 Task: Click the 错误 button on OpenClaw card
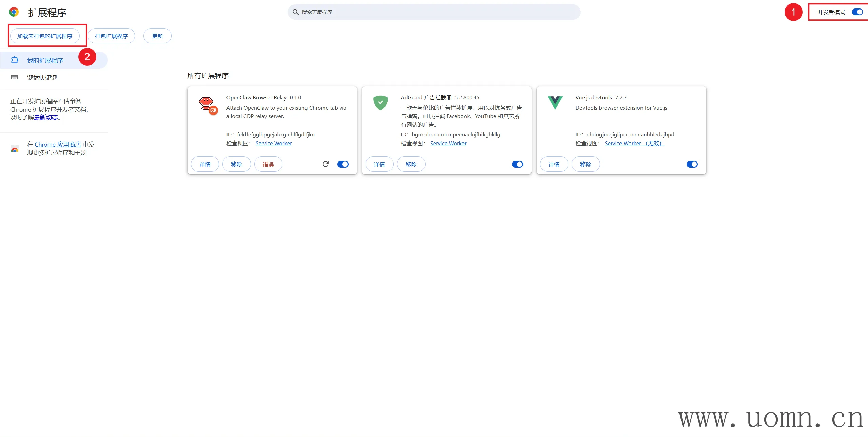pos(268,164)
